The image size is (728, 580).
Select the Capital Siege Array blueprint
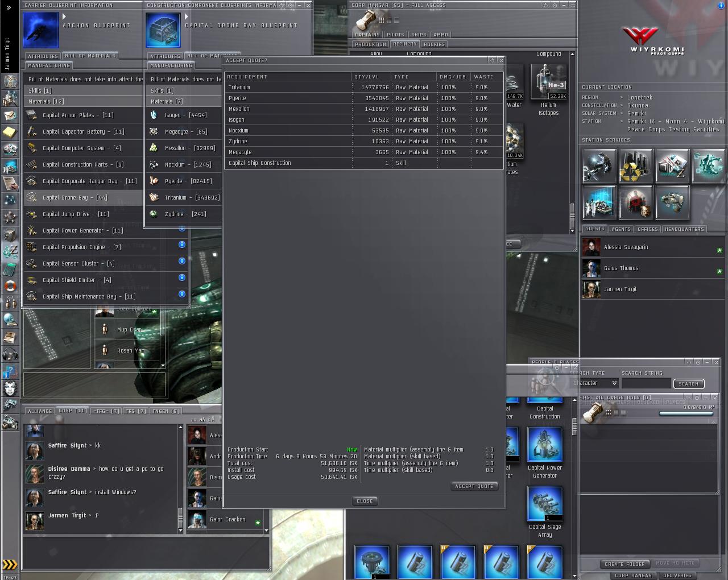(x=544, y=512)
